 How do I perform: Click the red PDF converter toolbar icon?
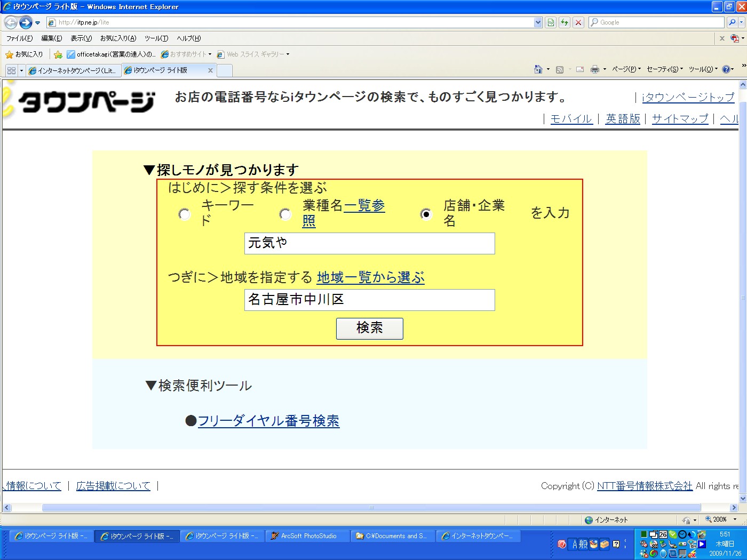735,38
